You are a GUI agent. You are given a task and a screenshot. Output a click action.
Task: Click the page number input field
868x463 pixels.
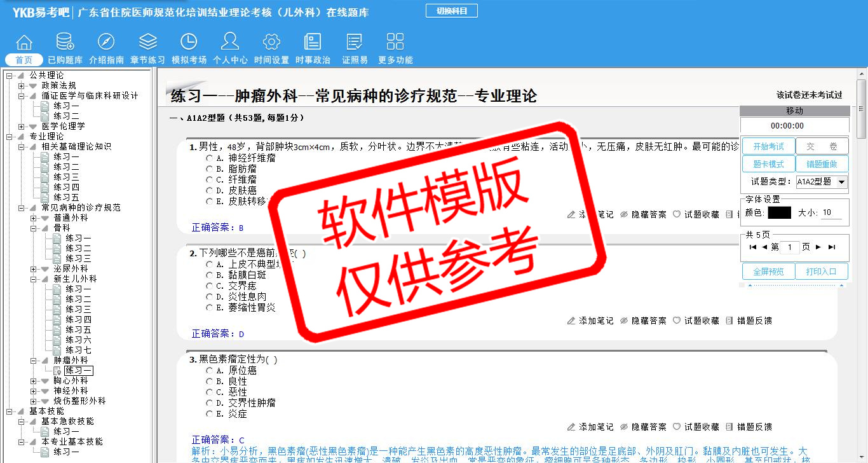coord(789,247)
